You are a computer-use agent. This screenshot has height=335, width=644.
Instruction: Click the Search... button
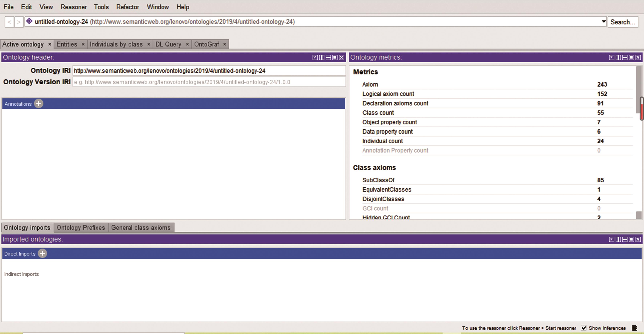[623, 22]
